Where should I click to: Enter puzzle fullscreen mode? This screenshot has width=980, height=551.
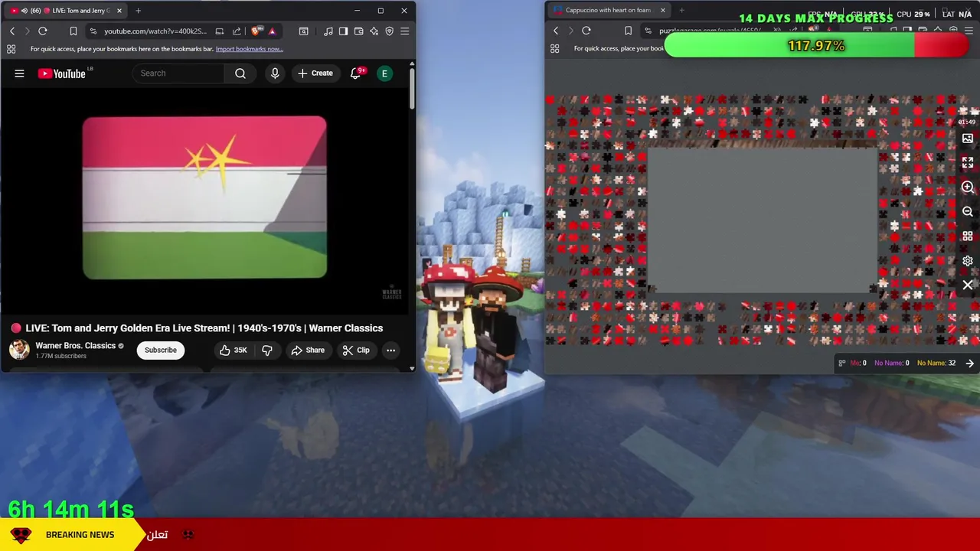(968, 163)
